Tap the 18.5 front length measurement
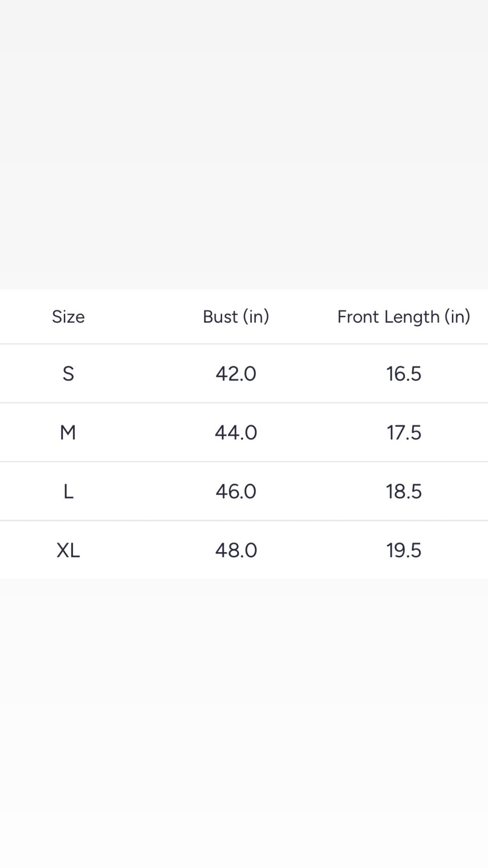This screenshot has height=868, width=488. 403,491
